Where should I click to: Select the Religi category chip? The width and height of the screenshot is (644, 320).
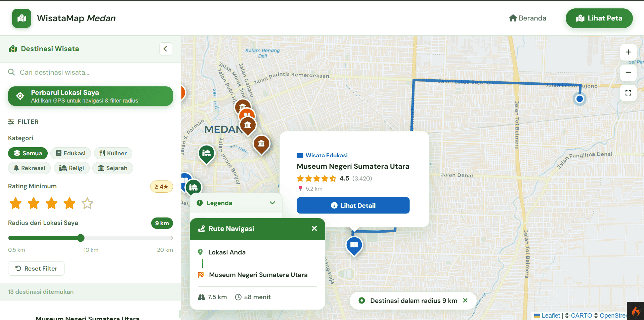pyautogui.click(x=72, y=168)
